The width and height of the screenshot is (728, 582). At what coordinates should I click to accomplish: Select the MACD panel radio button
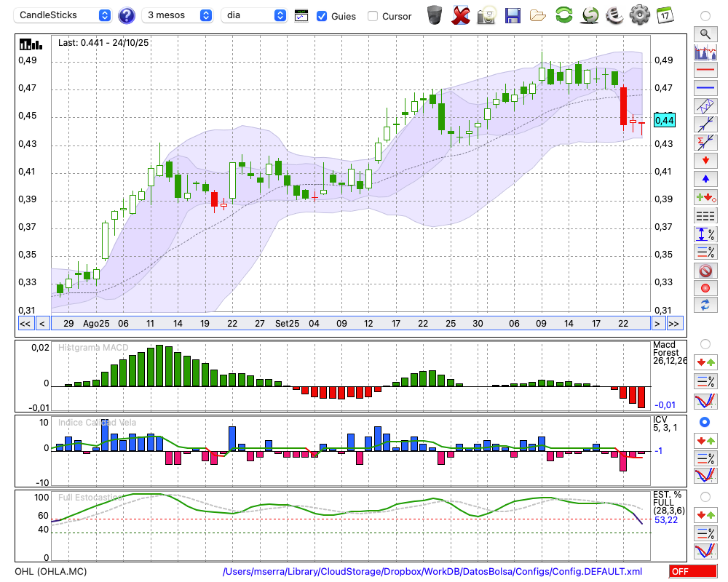pos(705,344)
